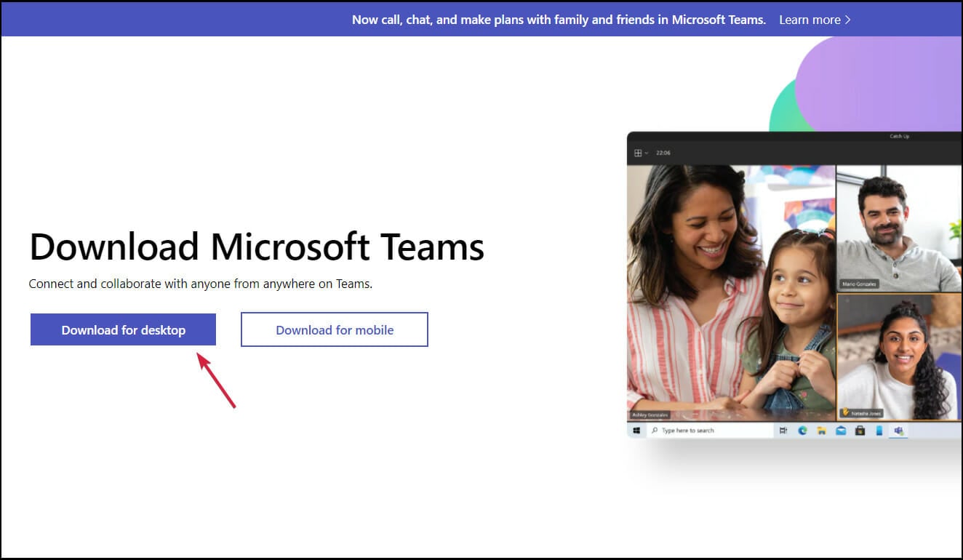Click the Download for desktop button
Image resolution: width=963 pixels, height=560 pixels.
click(122, 329)
